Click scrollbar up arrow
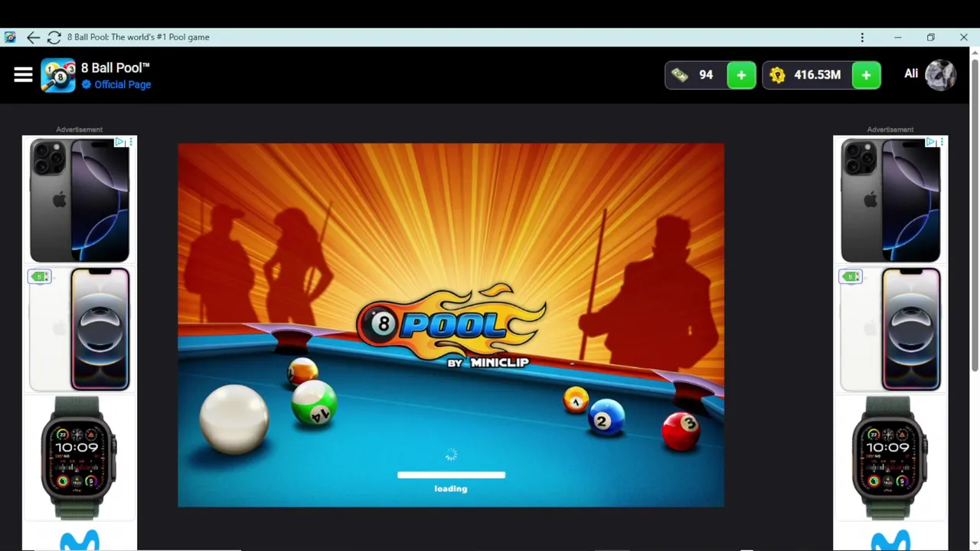This screenshot has height=551, width=980. [x=975, y=52]
